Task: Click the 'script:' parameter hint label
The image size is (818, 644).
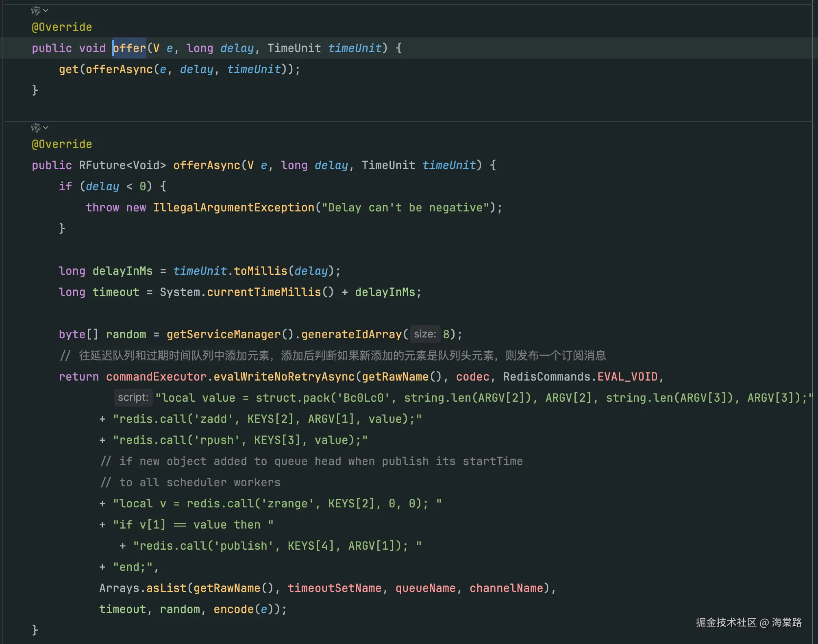Action: [133, 398]
